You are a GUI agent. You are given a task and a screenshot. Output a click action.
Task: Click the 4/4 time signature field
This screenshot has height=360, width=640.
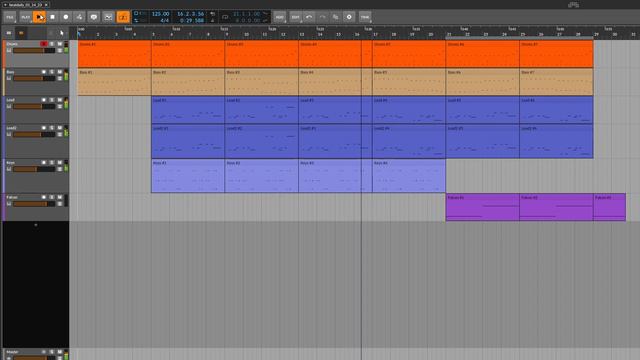164,20
